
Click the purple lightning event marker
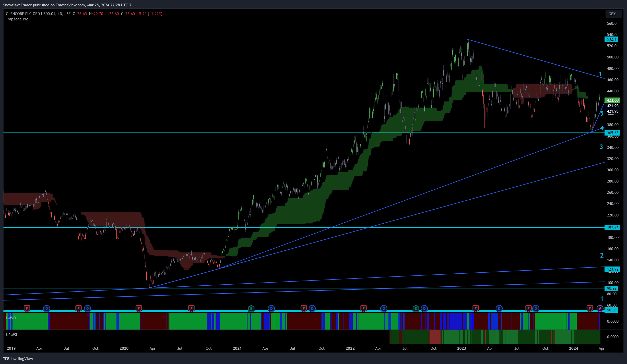pos(600,309)
